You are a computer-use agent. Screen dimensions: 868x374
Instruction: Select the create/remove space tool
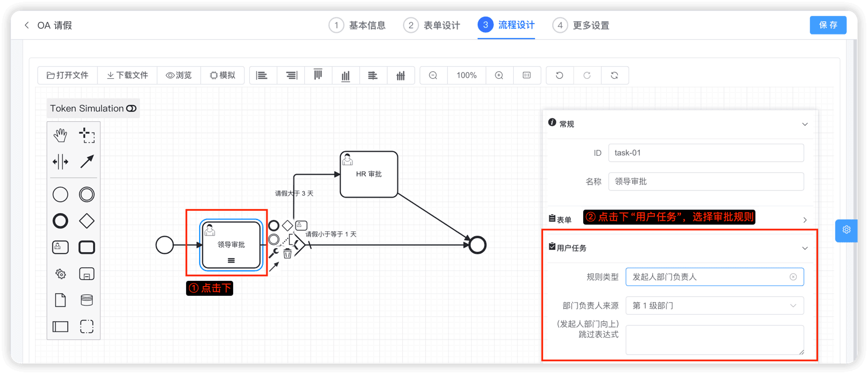[x=60, y=162]
